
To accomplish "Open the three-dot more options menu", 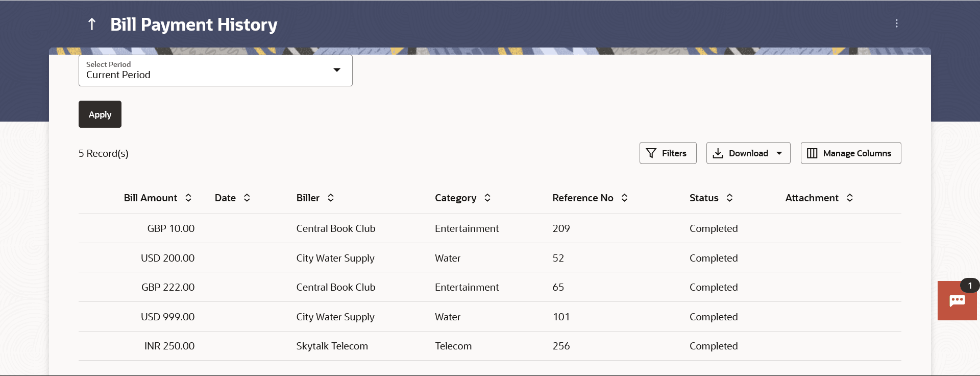I will [x=896, y=24].
